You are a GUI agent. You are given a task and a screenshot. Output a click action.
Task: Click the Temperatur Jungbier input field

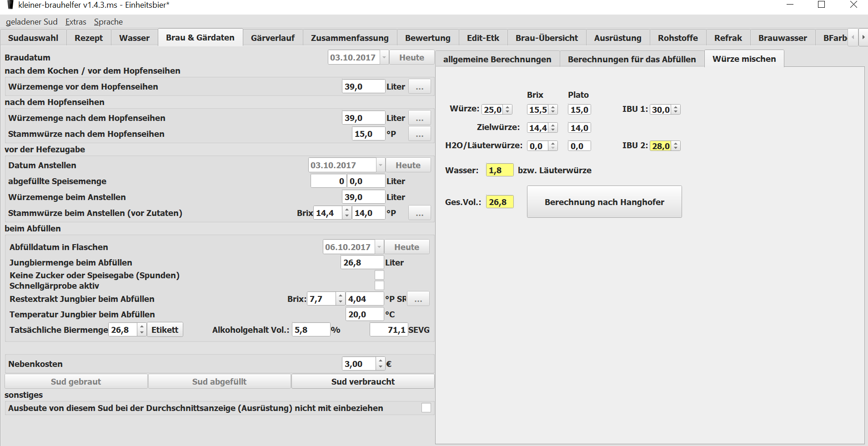pyautogui.click(x=364, y=315)
